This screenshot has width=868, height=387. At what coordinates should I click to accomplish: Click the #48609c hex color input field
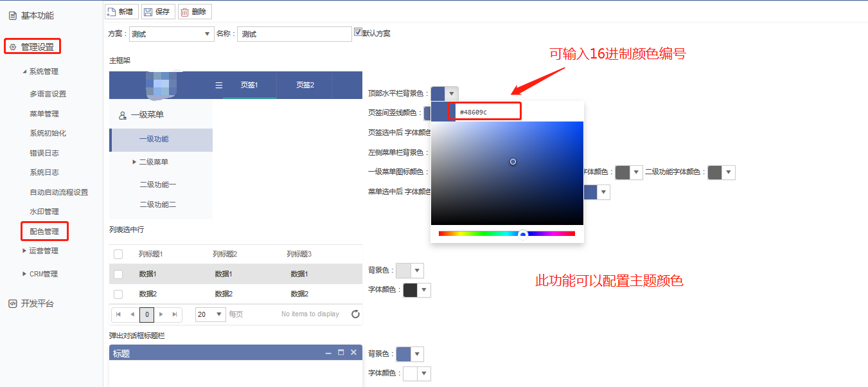tap(486, 111)
